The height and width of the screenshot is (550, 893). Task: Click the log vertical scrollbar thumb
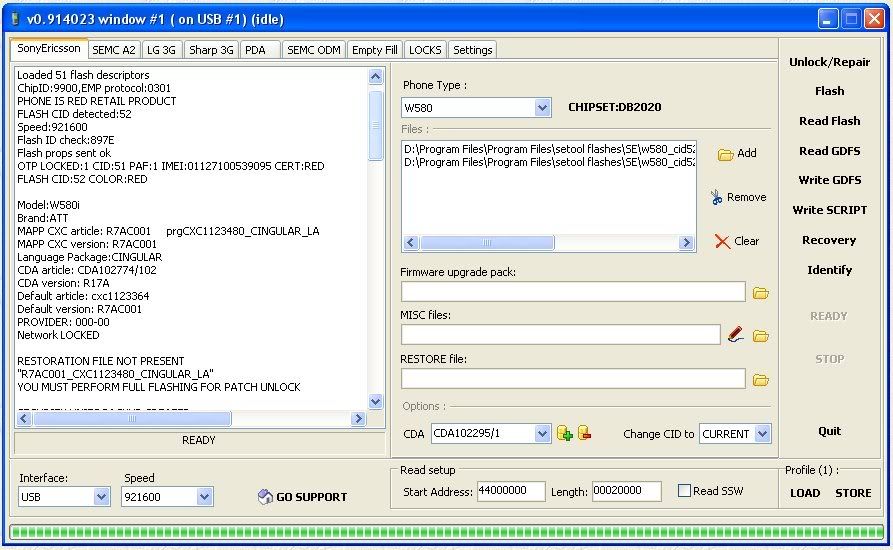coord(376,125)
